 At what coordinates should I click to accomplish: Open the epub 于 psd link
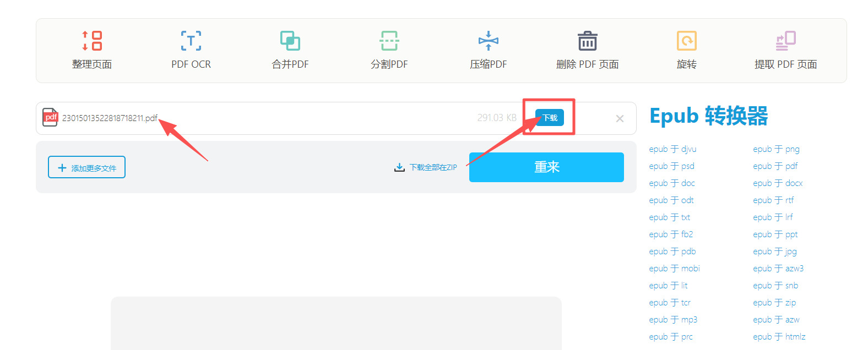pyautogui.click(x=671, y=166)
